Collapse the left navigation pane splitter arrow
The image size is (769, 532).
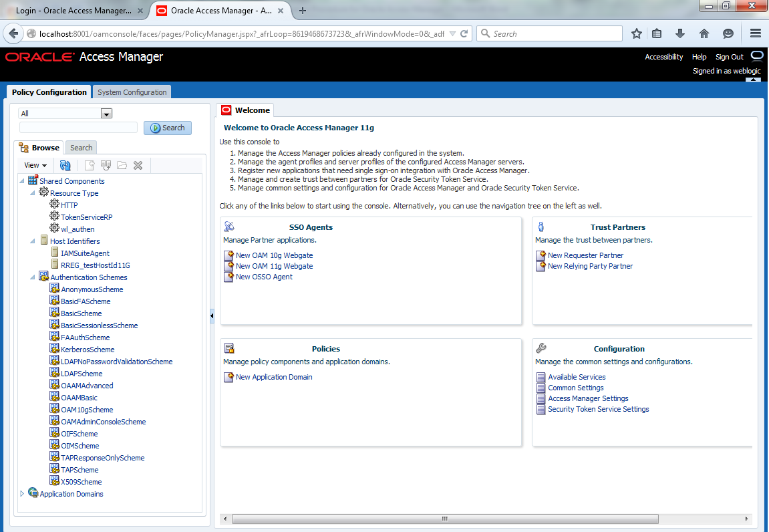[x=212, y=315]
